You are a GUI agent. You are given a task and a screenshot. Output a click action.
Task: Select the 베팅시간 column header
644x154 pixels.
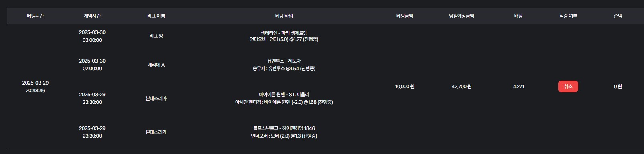(x=35, y=16)
